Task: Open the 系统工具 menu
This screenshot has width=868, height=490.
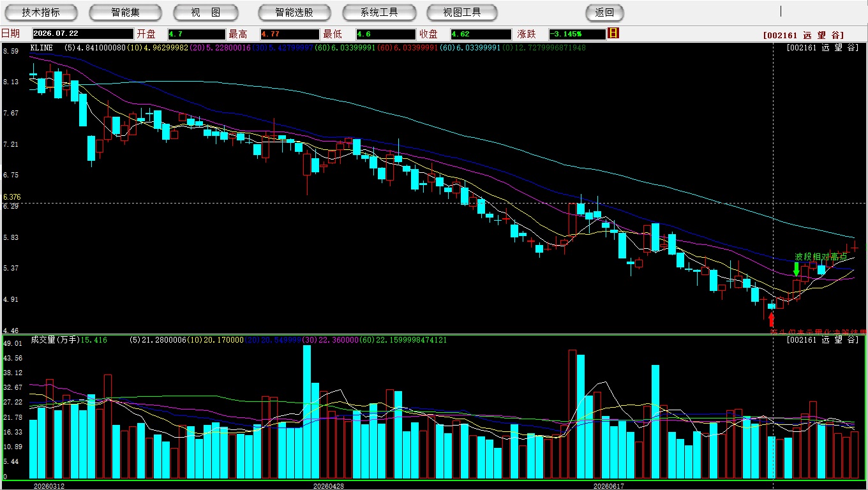Action: (379, 12)
